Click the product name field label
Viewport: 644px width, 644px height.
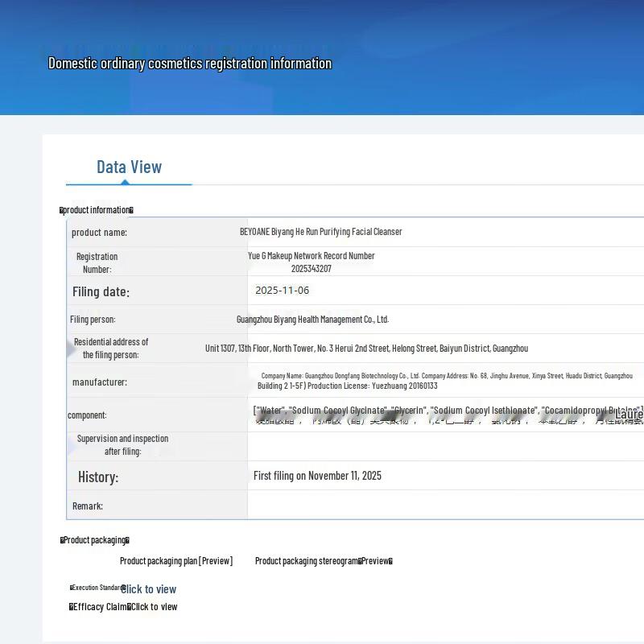click(x=99, y=233)
